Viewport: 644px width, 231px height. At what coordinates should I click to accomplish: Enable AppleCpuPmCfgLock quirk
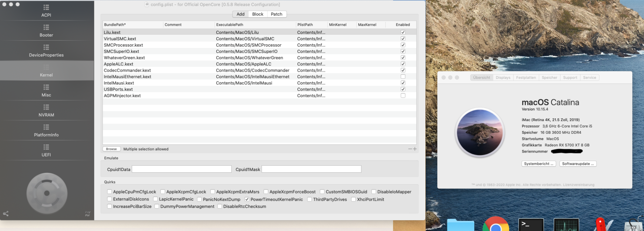(109, 192)
